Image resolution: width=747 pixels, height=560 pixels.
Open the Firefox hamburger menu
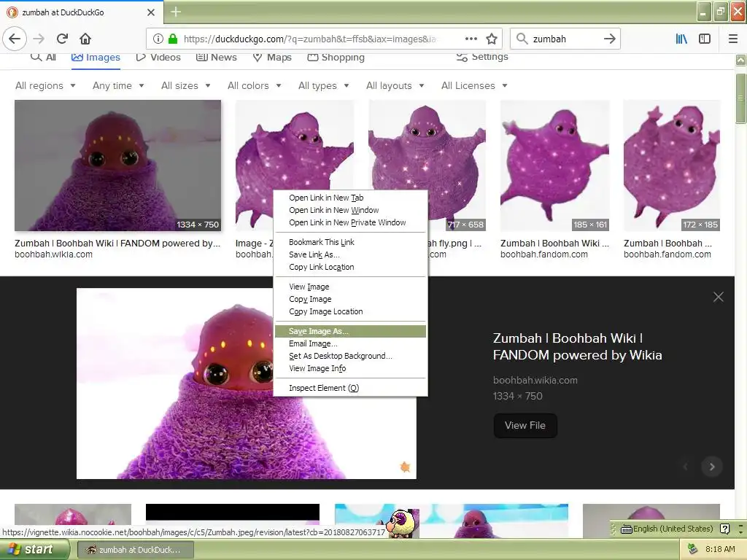(x=733, y=39)
